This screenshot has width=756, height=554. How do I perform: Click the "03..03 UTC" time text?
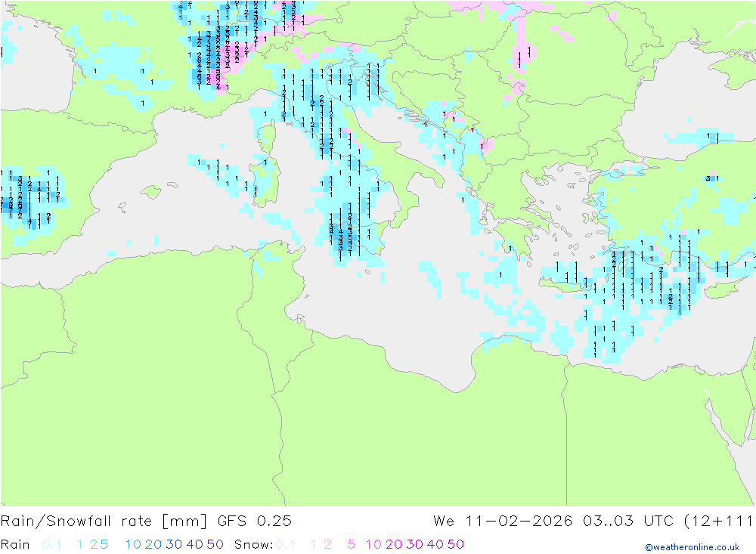point(628,522)
